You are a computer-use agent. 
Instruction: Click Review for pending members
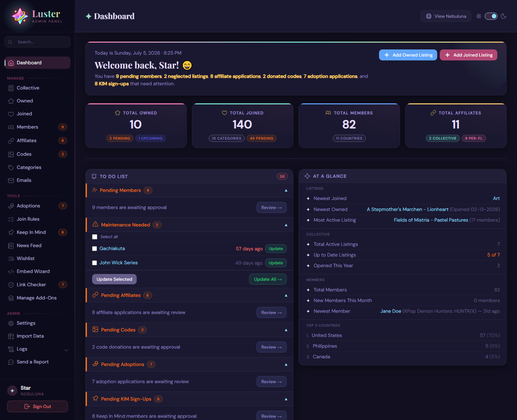pos(271,207)
